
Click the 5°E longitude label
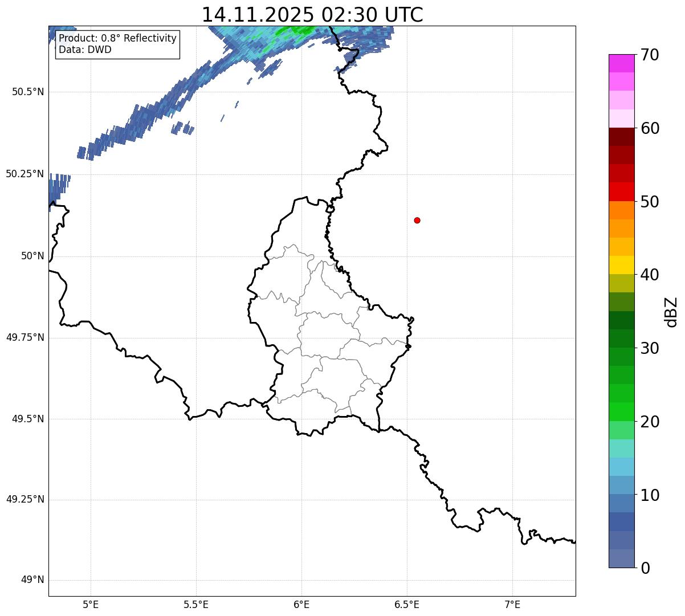[91, 604]
